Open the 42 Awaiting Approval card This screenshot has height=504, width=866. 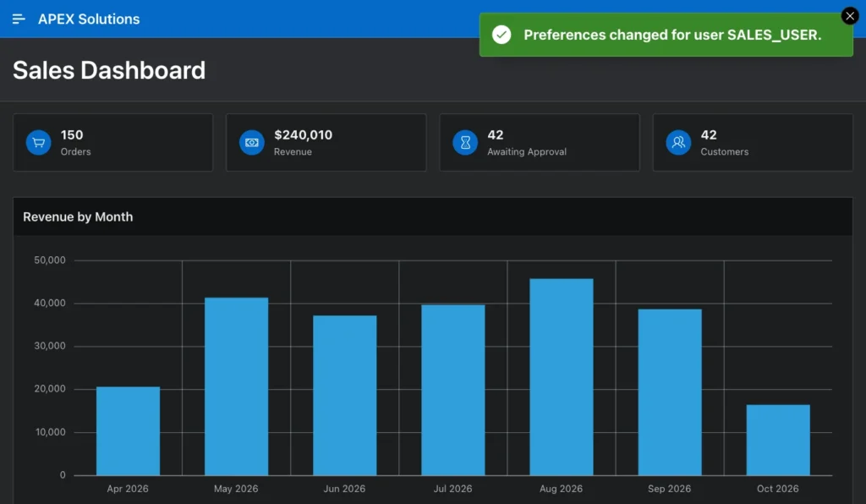tap(539, 142)
